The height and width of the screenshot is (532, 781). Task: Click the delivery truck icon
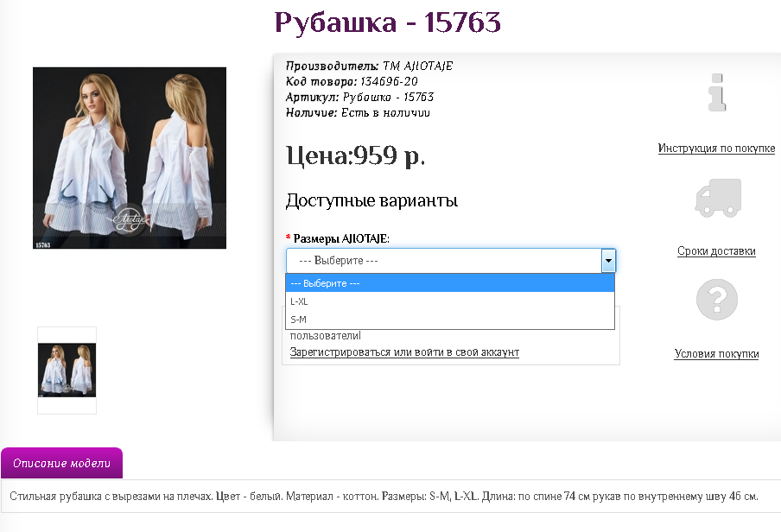[x=717, y=197]
